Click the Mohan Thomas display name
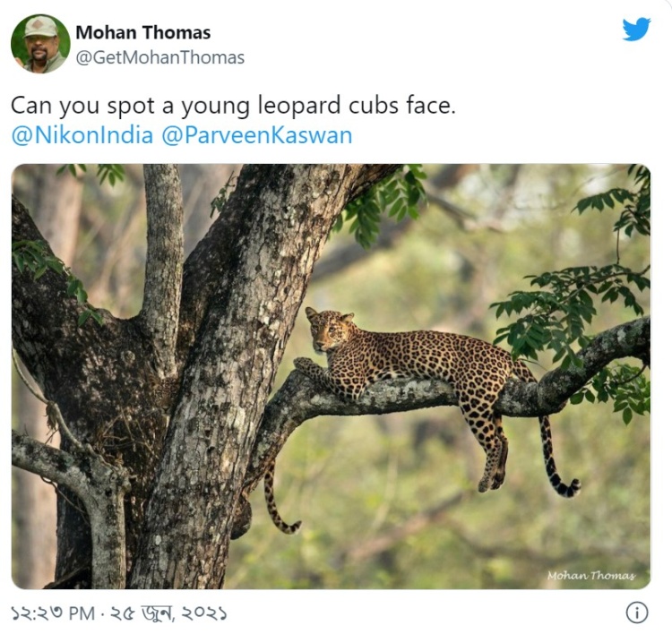The height and width of the screenshot is (634, 672). click(x=142, y=32)
